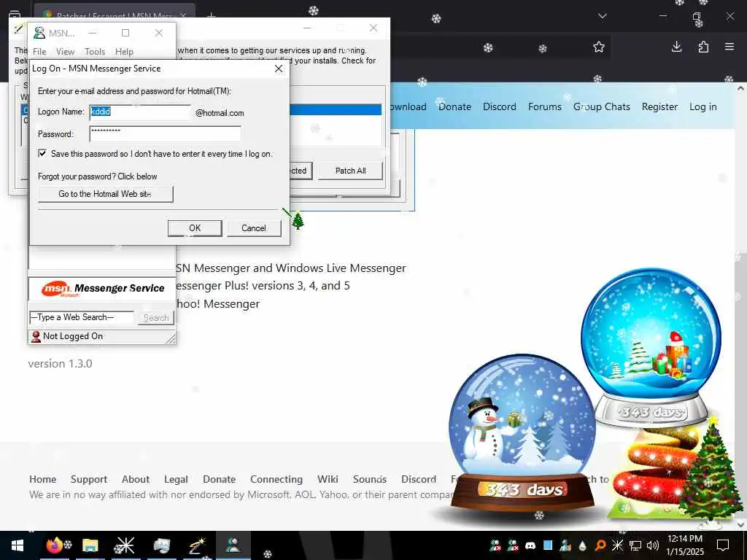Open the Firefox hamburger application menu
Image resolution: width=747 pixels, height=560 pixels.
coord(729,47)
